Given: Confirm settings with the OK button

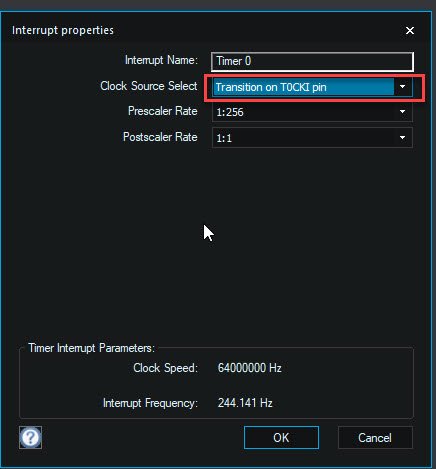Looking at the screenshot, I should tap(281, 437).
